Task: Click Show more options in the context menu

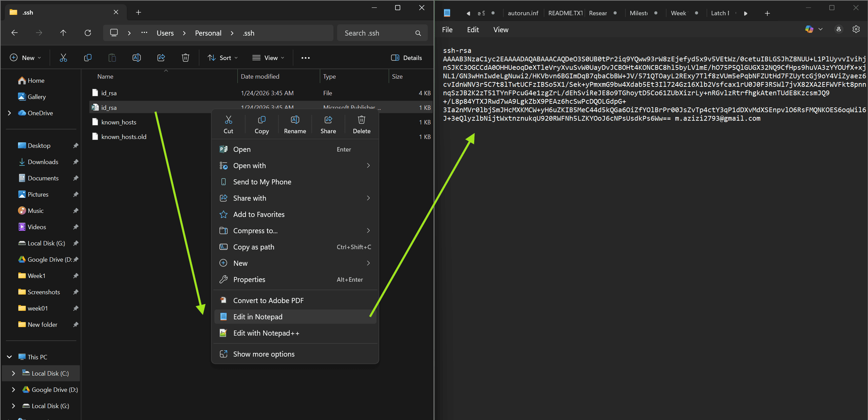Action: pos(264,354)
